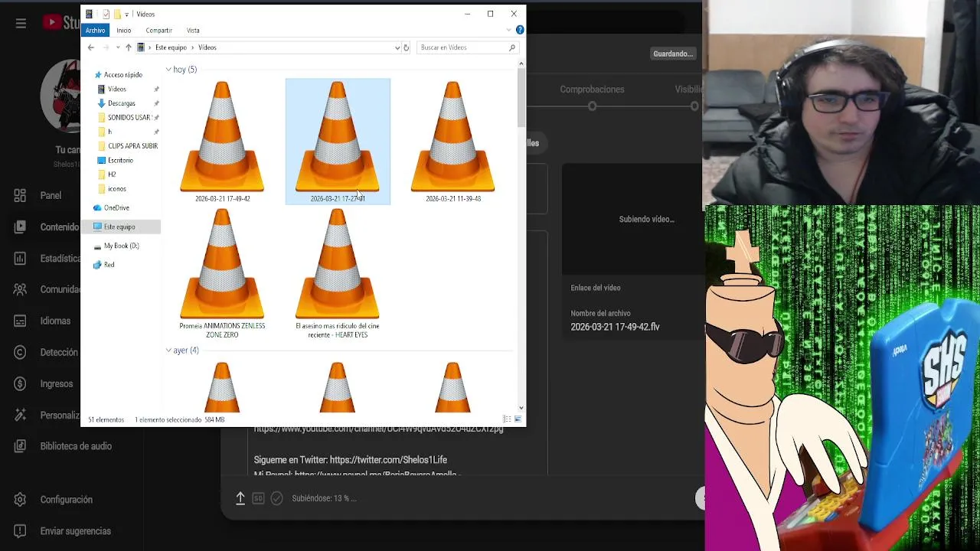This screenshot has height=551, width=980.
Task: Open the quick access toolbar customize dropdown
Action: pos(127,14)
